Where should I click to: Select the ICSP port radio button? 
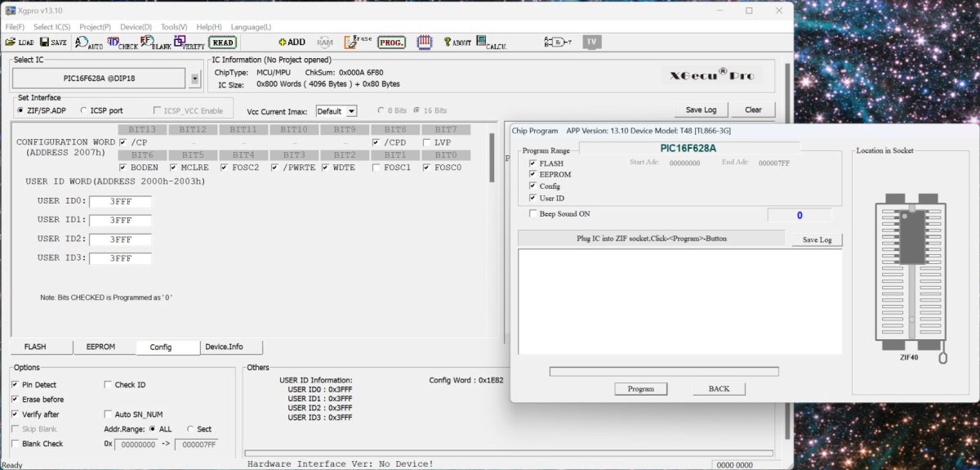pyautogui.click(x=82, y=110)
